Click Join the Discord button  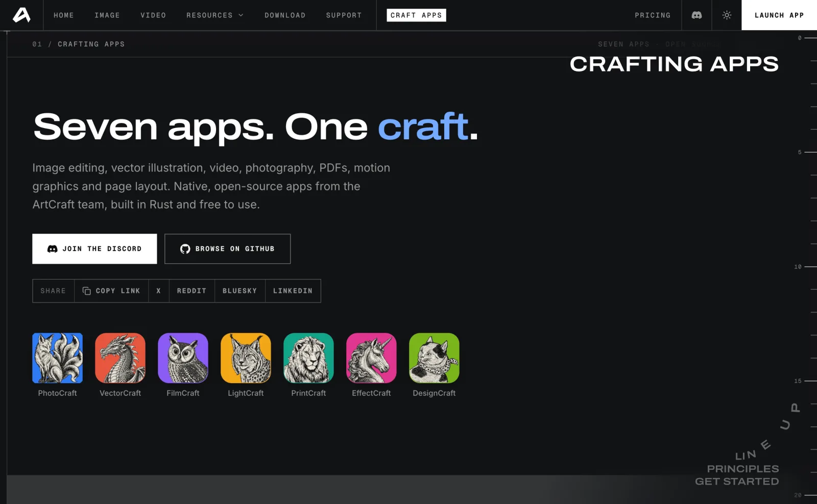(94, 249)
